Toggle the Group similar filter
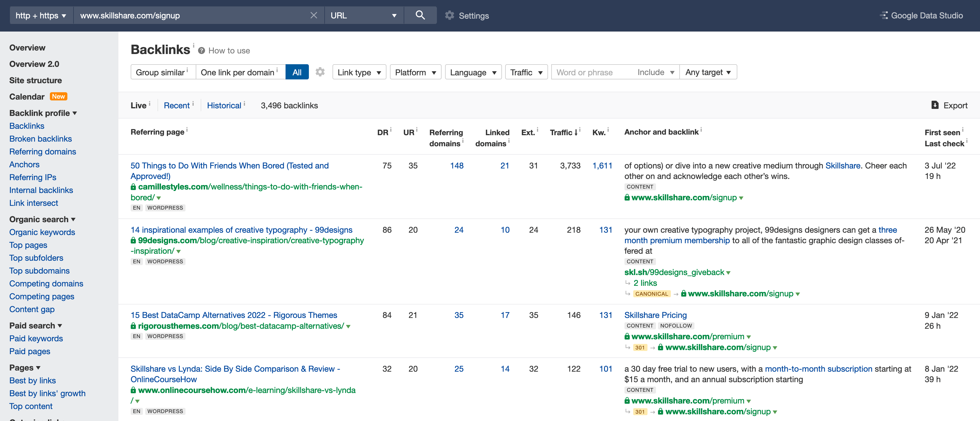 pos(161,72)
